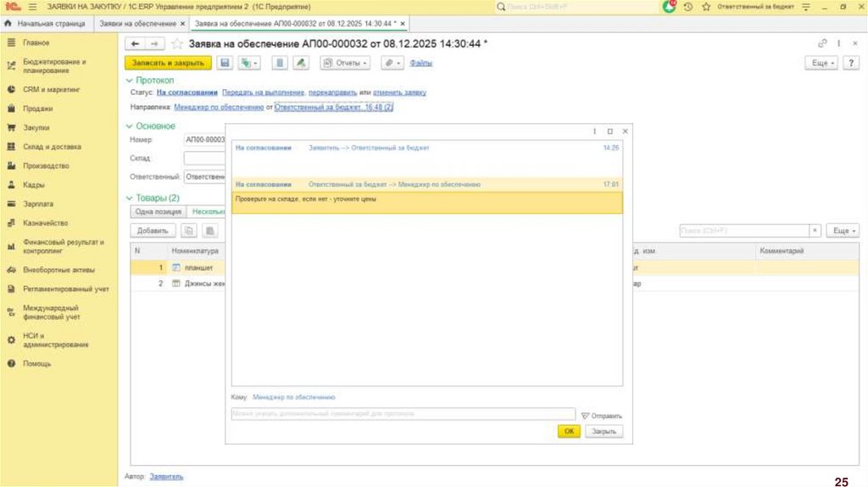Open Менеджер по обеспечению link in Протокол
Image resolution: width=868 pixels, height=487 pixels.
coord(219,108)
